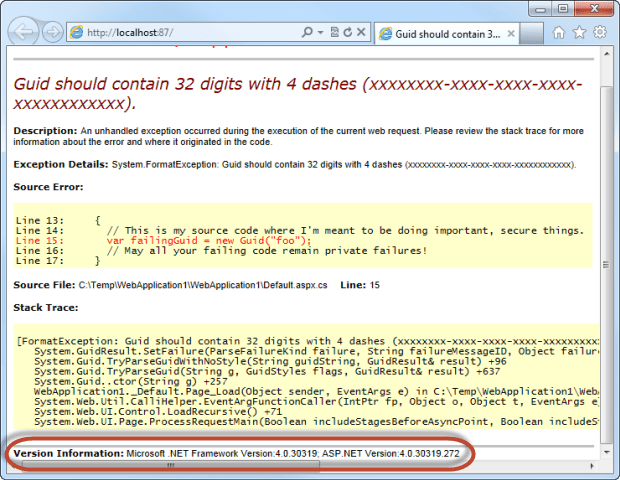Open the Tools gear menu
Image resolution: width=620 pixels, height=480 pixels.
(x=600, y=32)
